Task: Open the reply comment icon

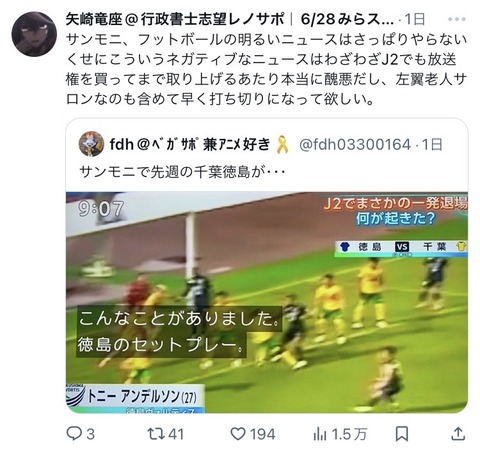Action: (74, 434)
